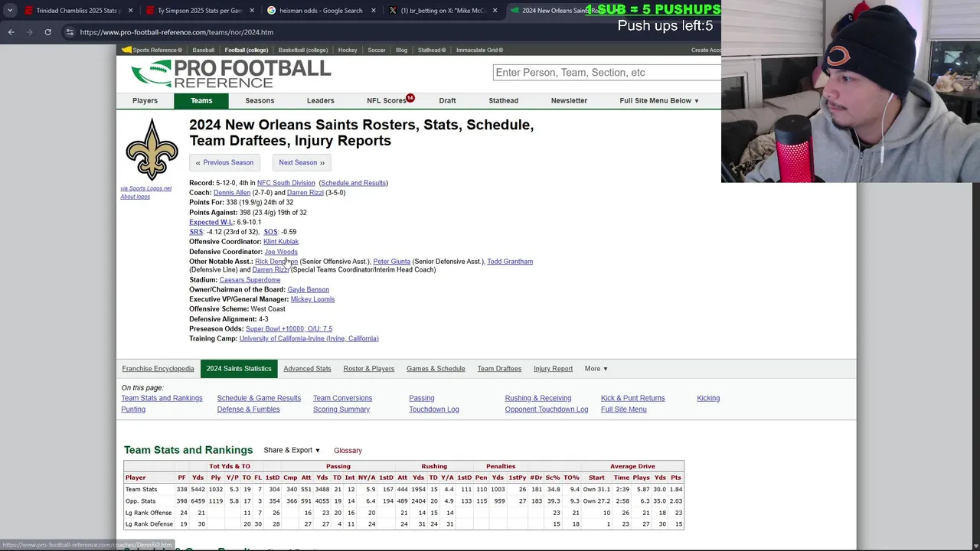
Task: Open Mickey Loomis link
Action: tap(312, 299)
